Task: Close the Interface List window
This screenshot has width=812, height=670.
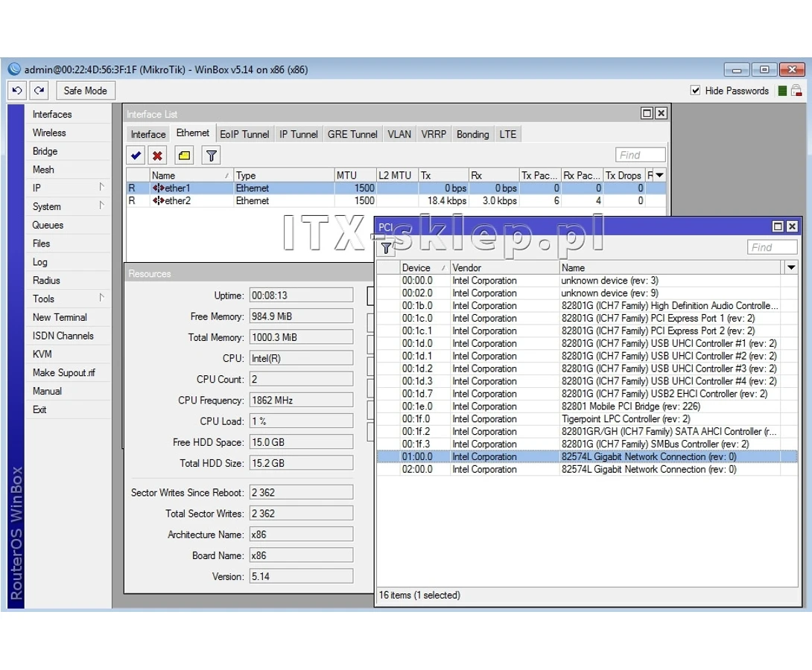Action: pos(662,113)
